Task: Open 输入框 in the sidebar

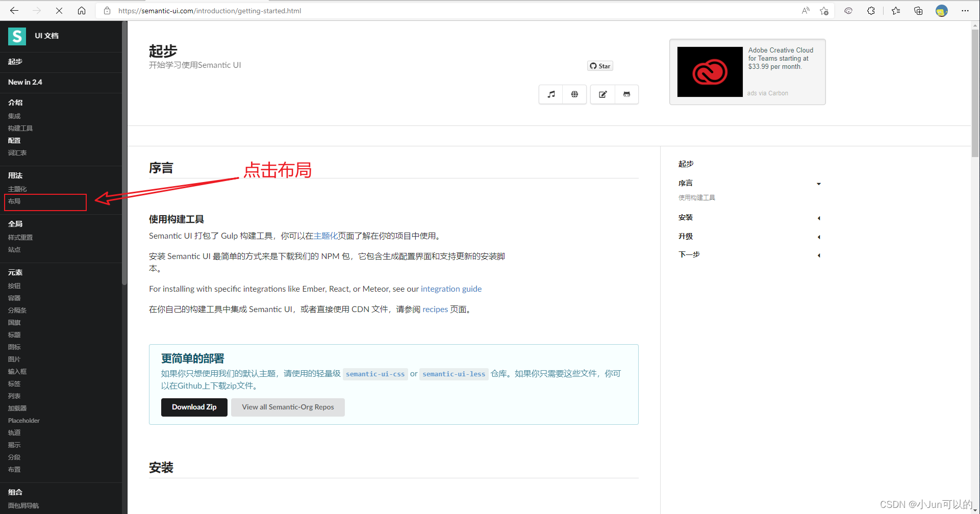Action: [17, 372]
